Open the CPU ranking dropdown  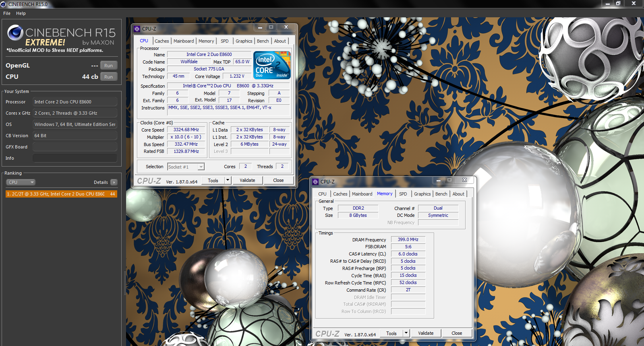[21, 182]
